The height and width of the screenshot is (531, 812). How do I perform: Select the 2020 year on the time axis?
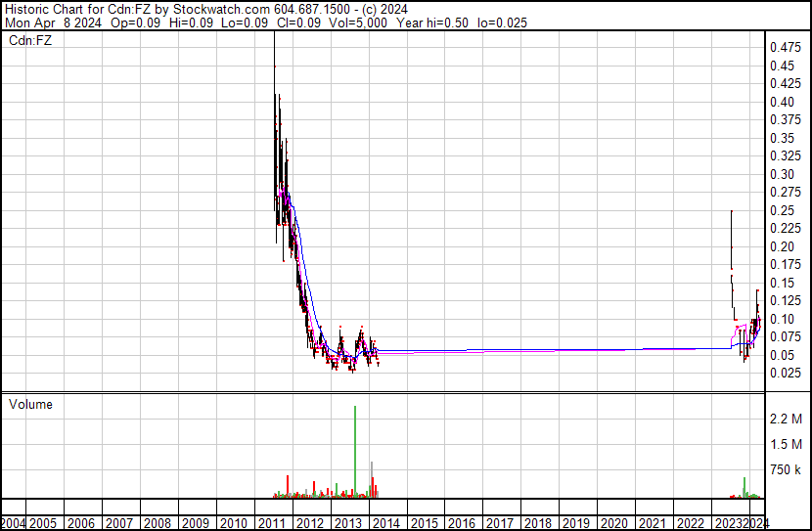point(614,524)
